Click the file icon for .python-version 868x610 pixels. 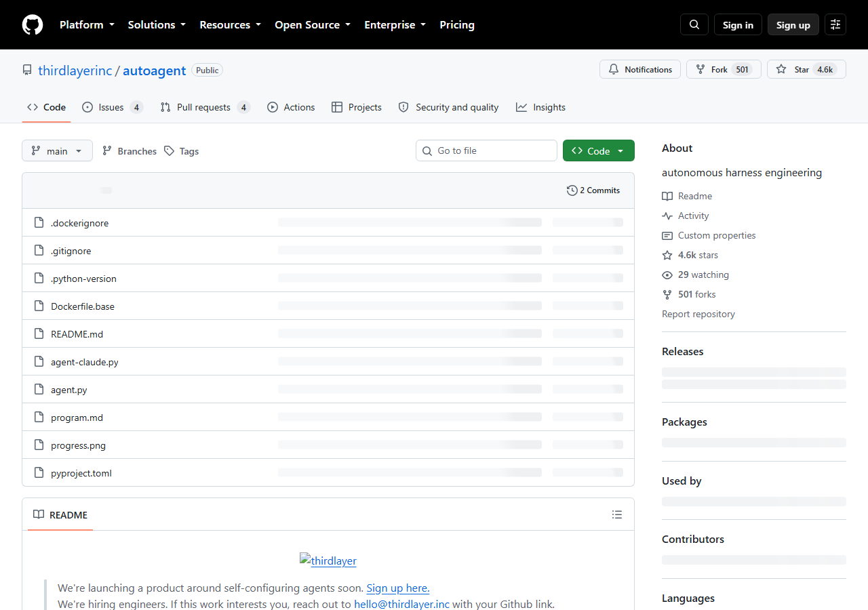[39, 279]
